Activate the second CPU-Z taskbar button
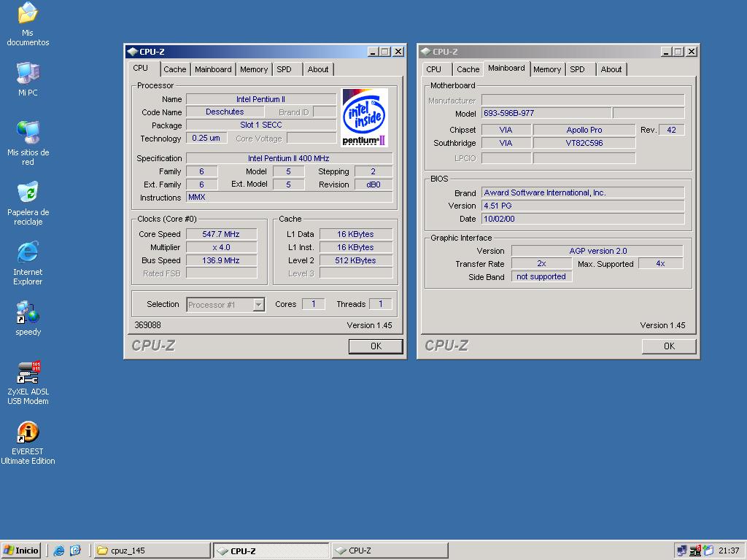The height and width of the screenshot is (560, 747). [x=390, y=551]
